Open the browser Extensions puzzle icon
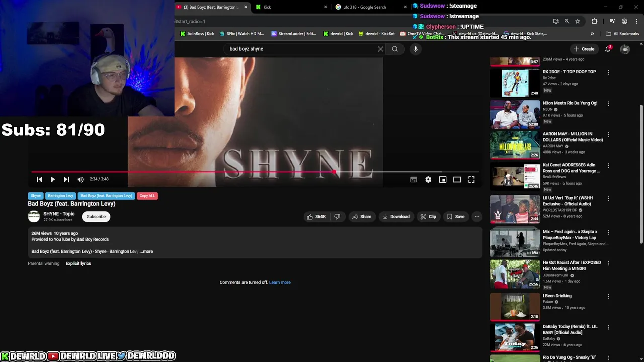Viewport: 644px width, 362px height. 595,21
